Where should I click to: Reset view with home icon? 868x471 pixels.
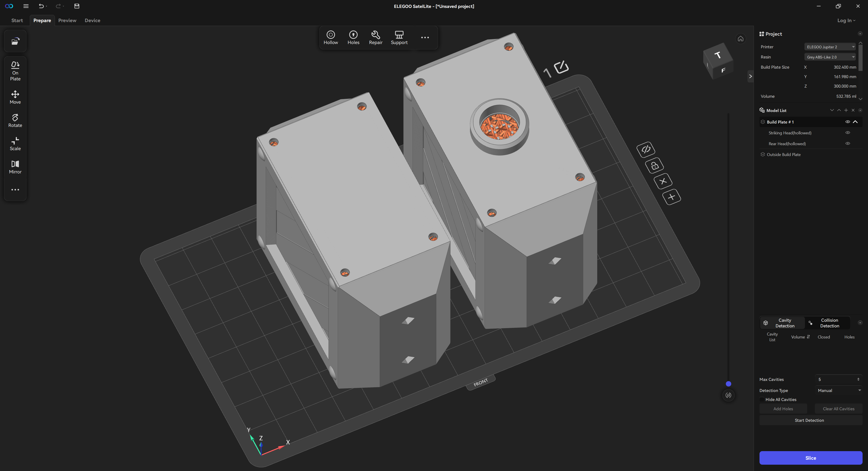[740, 39]
